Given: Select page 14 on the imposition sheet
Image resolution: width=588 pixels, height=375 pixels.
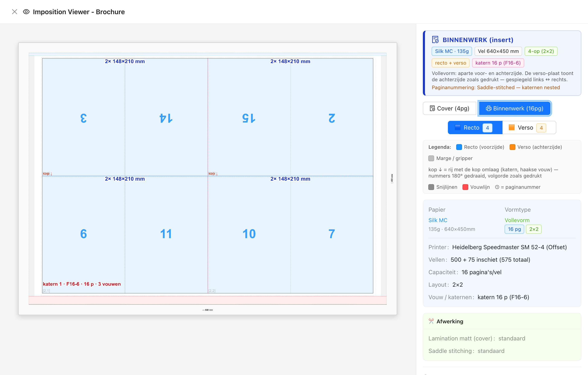Looking at the screenshot, I should point(166,118).
